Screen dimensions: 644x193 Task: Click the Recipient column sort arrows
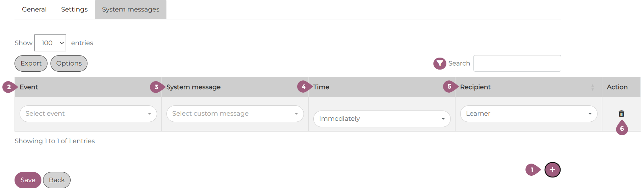pos(592,87)
